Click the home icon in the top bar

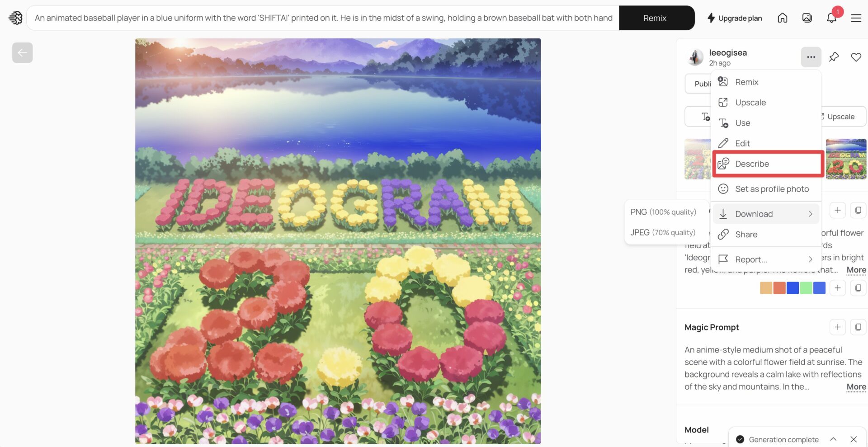[x=783, y=18]
